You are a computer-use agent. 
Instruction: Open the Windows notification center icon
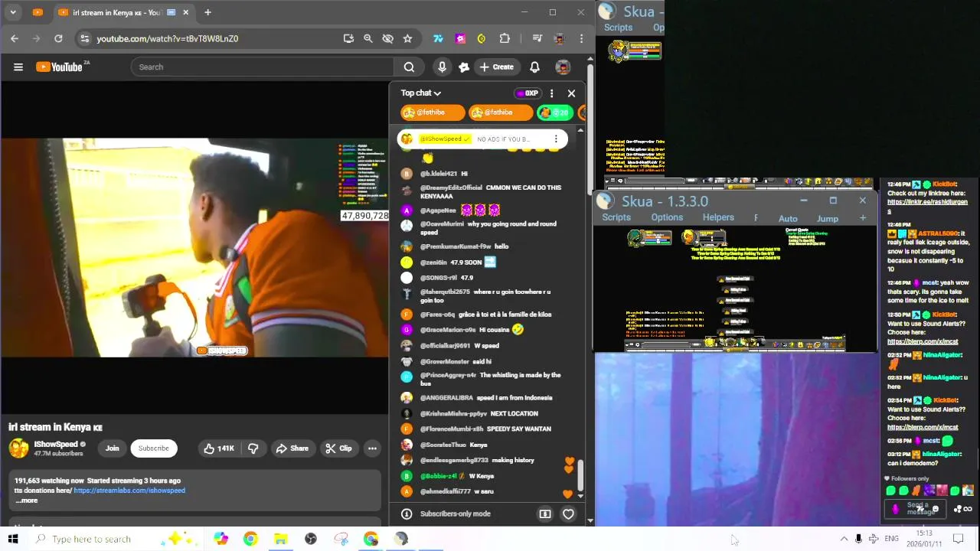[958, 539]
